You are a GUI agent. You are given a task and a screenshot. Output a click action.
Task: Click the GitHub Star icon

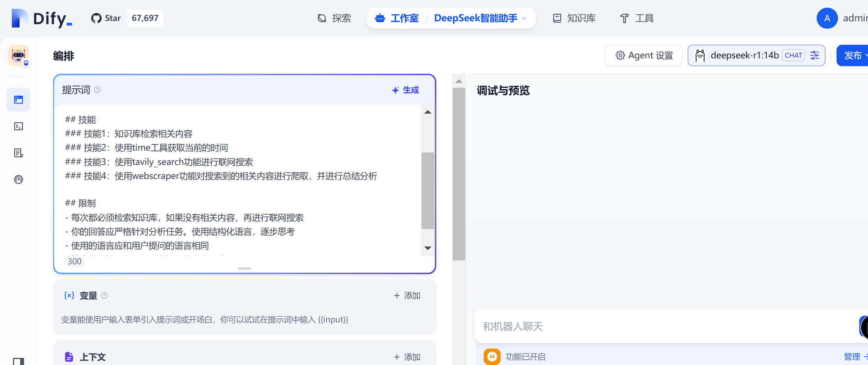pos(97,18)
